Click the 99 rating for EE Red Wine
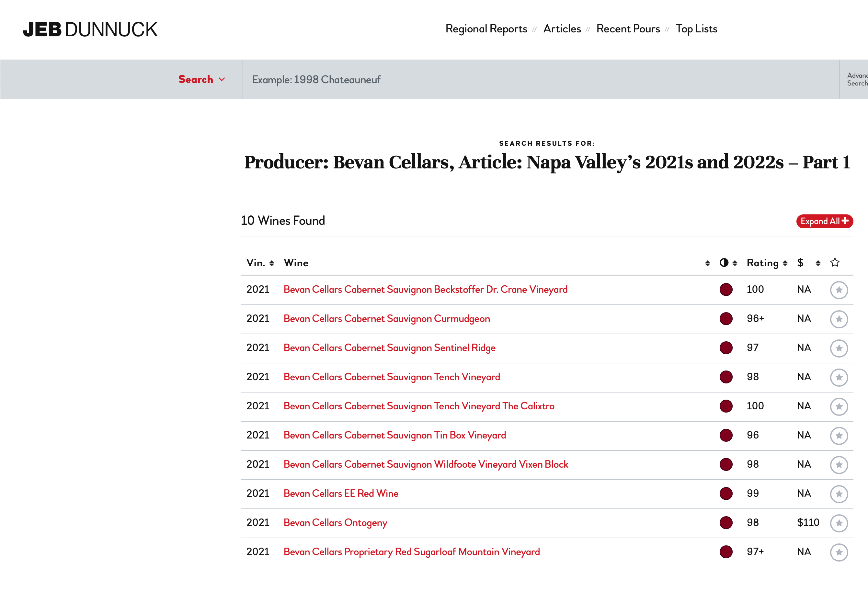Viewport: 868px width, 592px height. [x=753, y=494]
